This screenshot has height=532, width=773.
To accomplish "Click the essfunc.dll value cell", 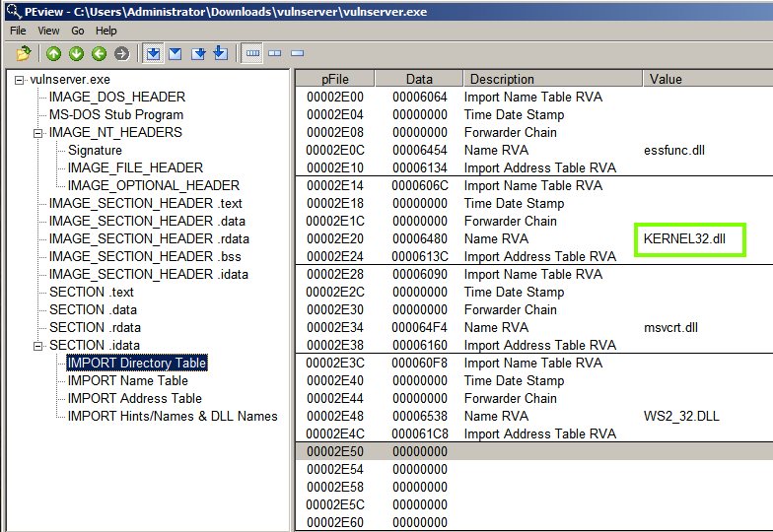I will tap(674, 150).
